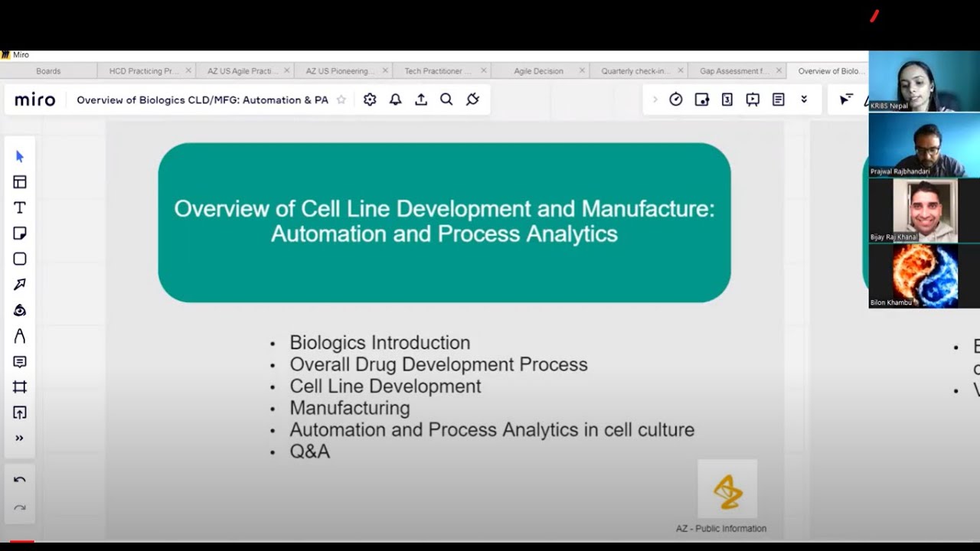Close the HCD Practicing tab
The image size is (980, 551).
pos(188,71)
